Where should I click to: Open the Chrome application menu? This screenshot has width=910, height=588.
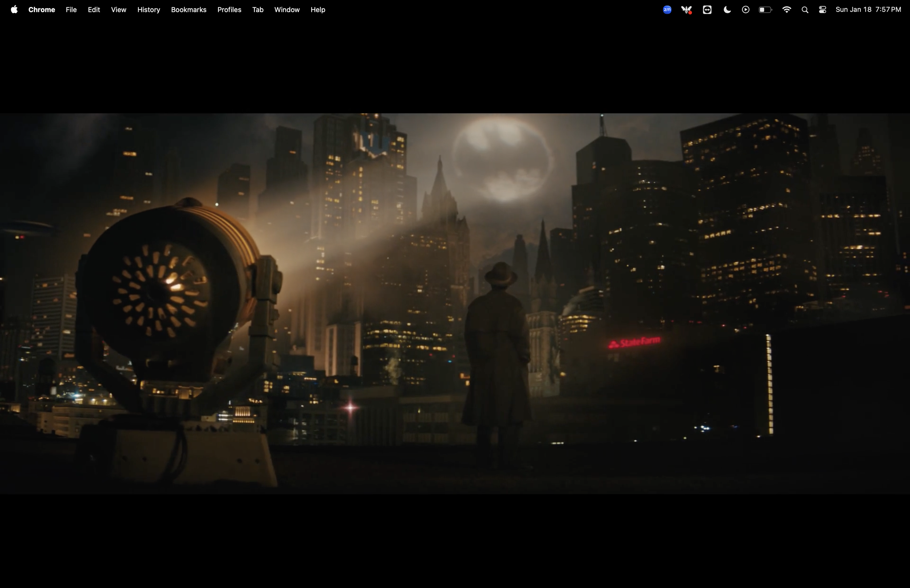[x=41, y=9]
